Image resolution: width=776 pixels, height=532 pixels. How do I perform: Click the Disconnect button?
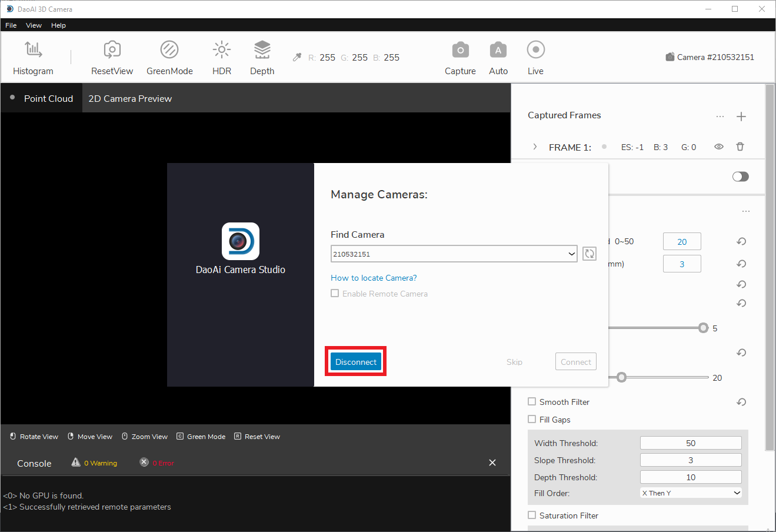(x=356, y=362)
